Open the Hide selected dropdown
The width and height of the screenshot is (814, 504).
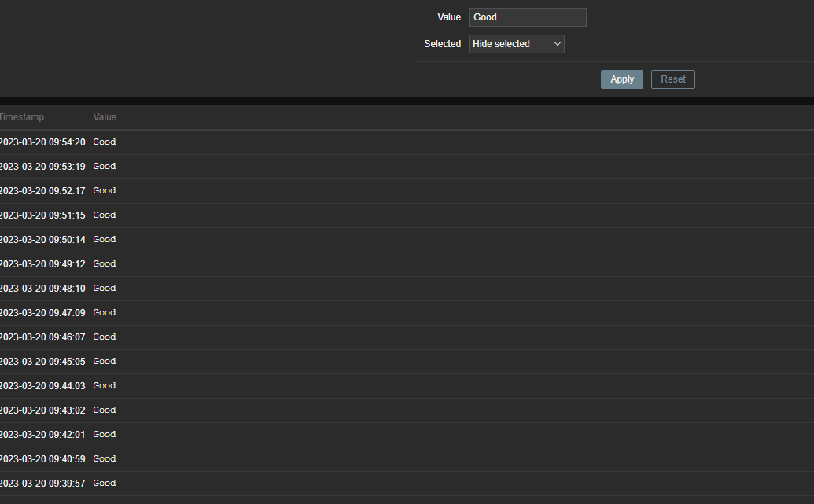(x=517, y=44)
